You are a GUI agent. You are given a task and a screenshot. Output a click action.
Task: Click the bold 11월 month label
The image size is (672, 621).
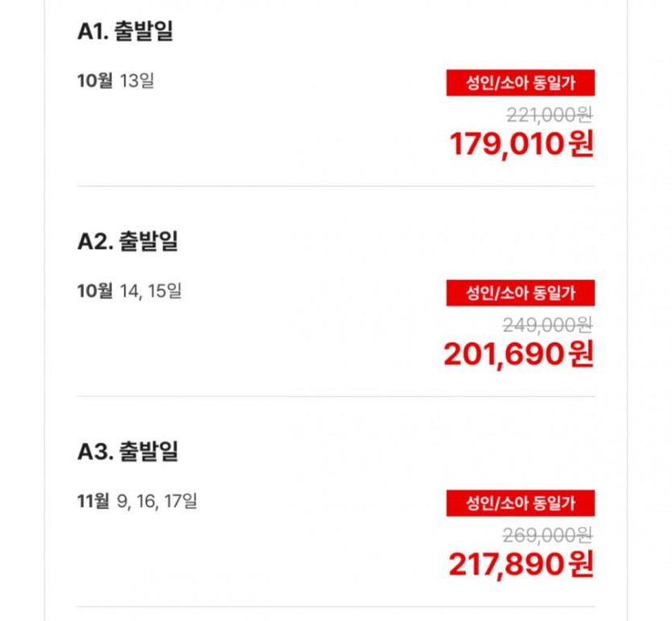point(93,501)
